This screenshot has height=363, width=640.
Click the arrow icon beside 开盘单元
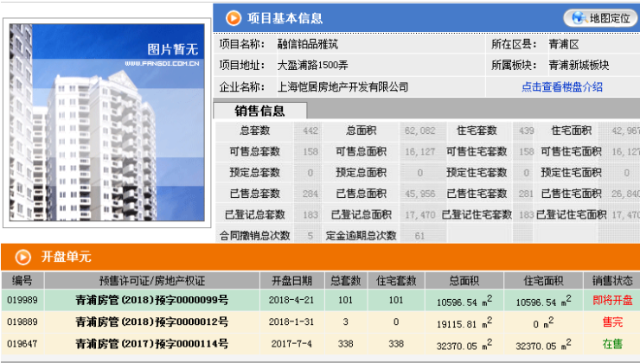coord(23,257)
